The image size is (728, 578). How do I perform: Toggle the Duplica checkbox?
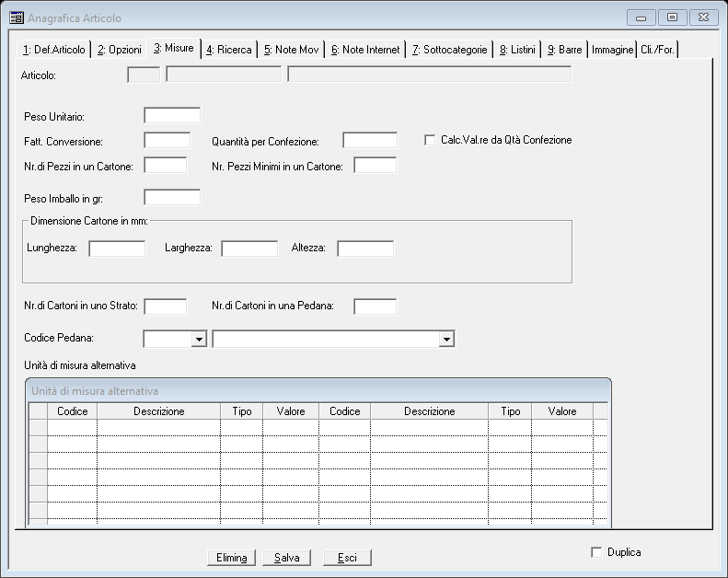[596, 552]
